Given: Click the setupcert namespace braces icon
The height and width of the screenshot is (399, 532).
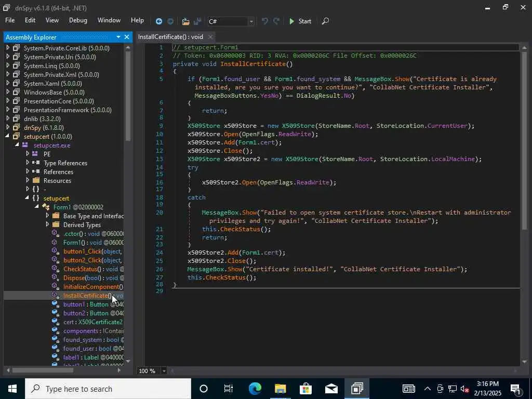Looking at the screenshot, I should point(36,198).
